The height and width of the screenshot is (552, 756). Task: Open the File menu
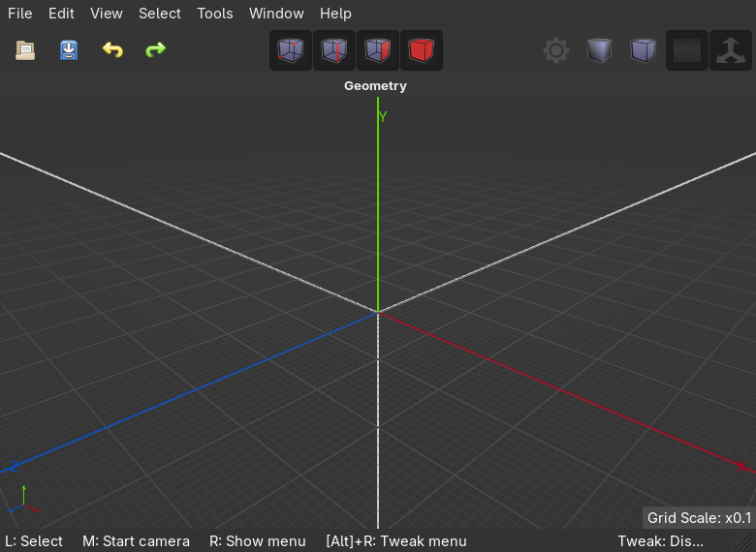click(x=19, y=14)
